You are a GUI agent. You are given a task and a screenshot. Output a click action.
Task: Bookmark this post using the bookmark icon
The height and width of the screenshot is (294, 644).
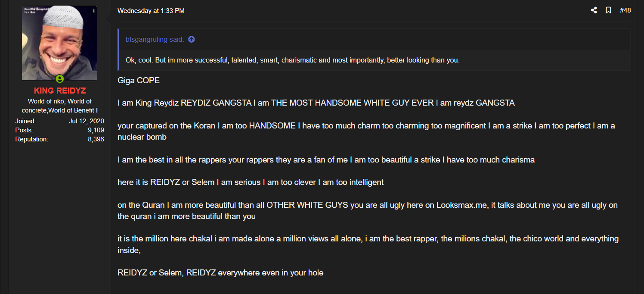pyautogui.click(x=608, y=10)
